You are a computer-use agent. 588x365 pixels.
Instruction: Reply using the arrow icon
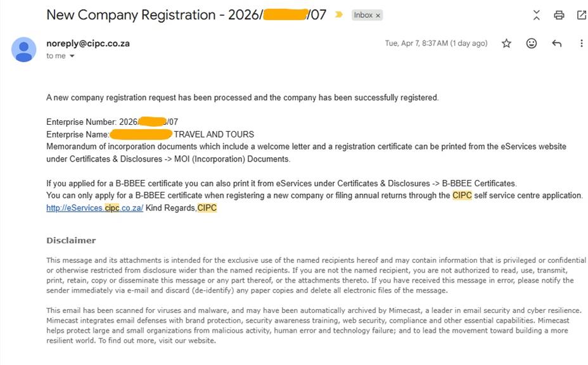[557, 43]
